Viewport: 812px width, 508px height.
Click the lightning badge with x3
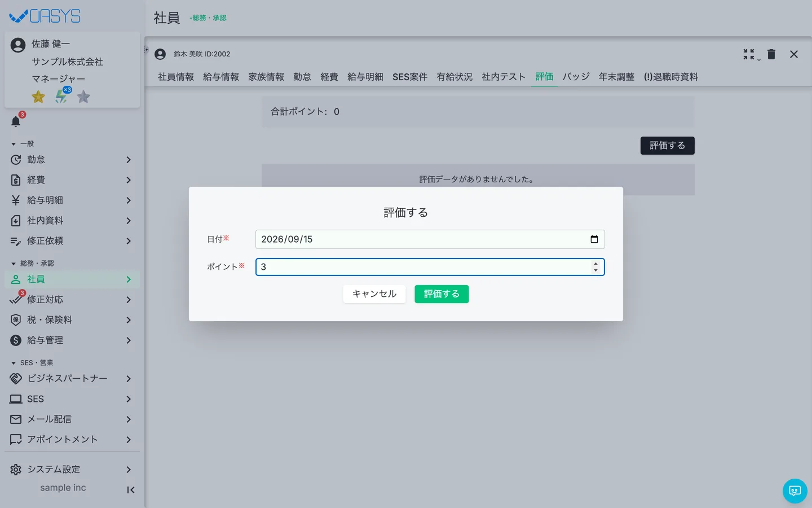click(x=62, y=95)
